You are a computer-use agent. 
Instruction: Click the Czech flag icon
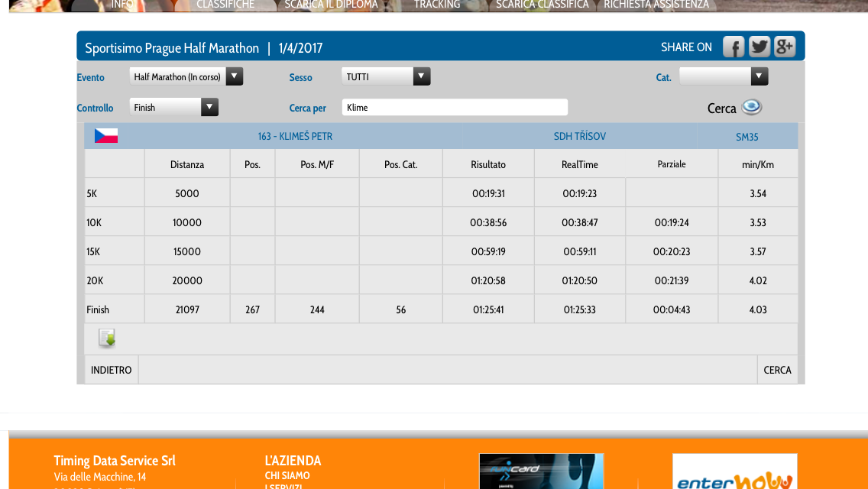(105, 136)
